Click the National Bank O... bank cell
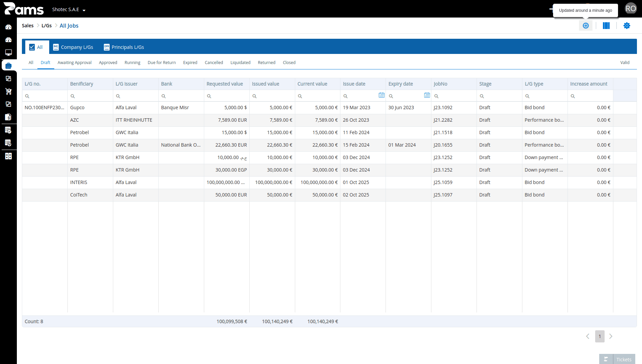642x364 pixels. (x=181, y=145)
